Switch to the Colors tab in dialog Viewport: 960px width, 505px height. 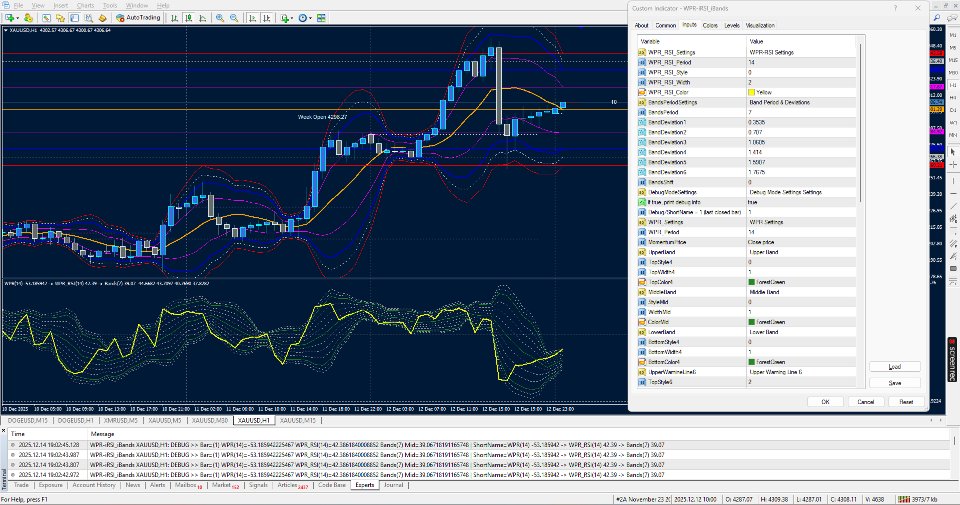tap(710, 24)
